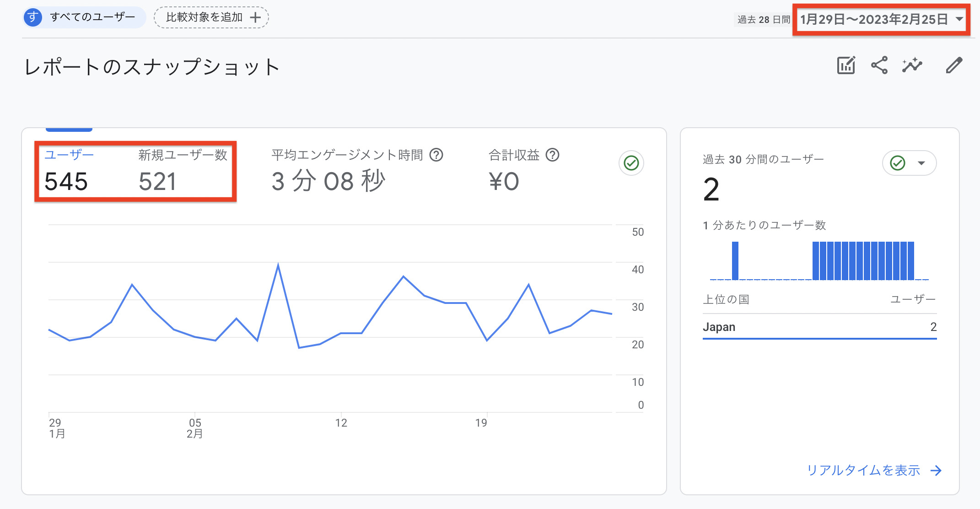Click the date range caret arrow
This screenshot has height=509, width=980.
(959, 19)
